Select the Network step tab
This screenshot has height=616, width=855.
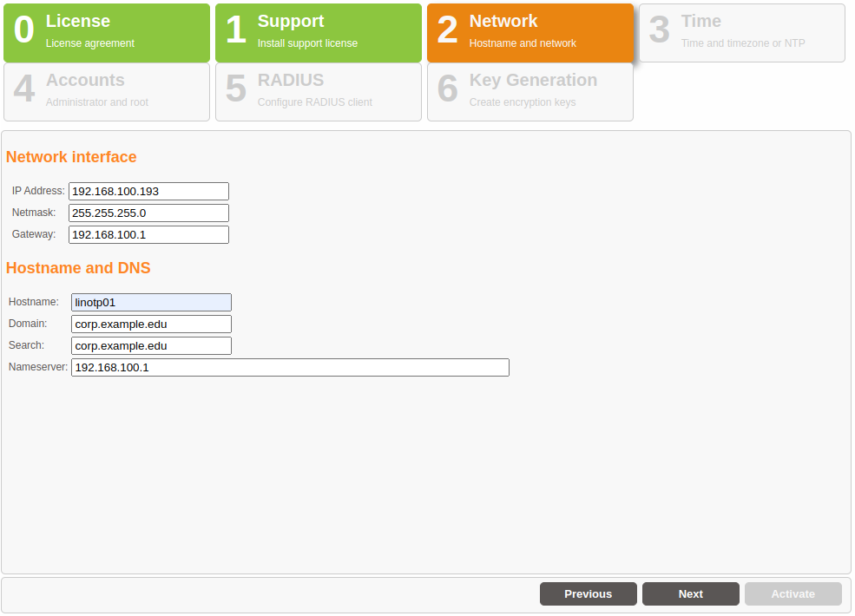pyautogui.click(x=530, y=32)
